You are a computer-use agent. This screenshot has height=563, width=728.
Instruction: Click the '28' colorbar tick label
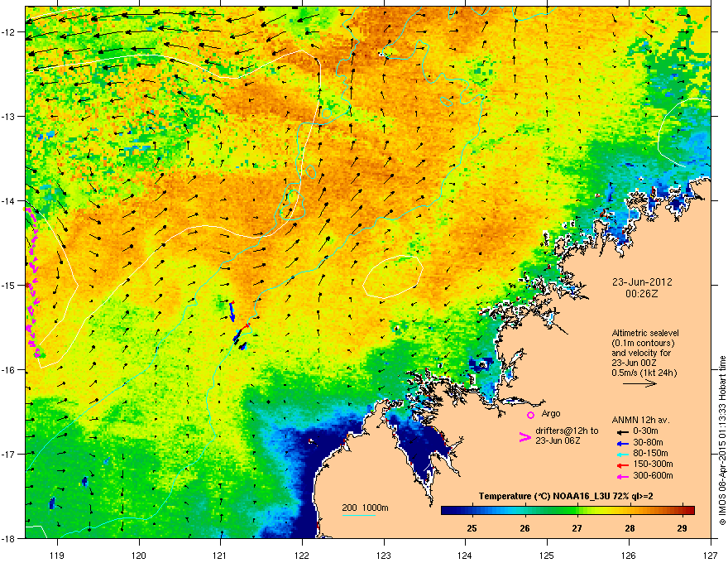[630, 528]
